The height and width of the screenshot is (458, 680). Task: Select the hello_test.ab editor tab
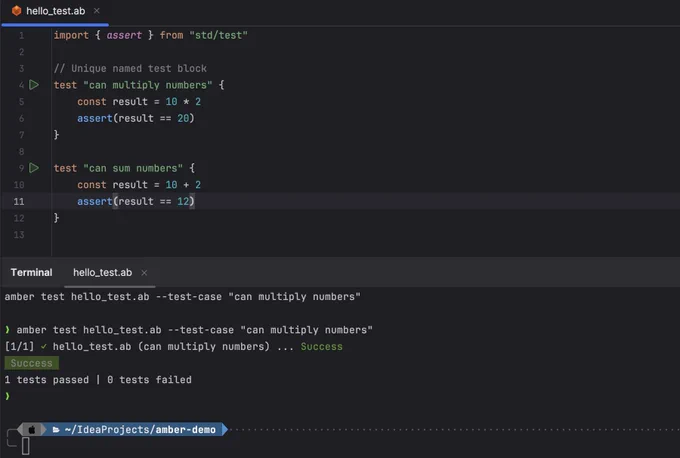[55, 11]
